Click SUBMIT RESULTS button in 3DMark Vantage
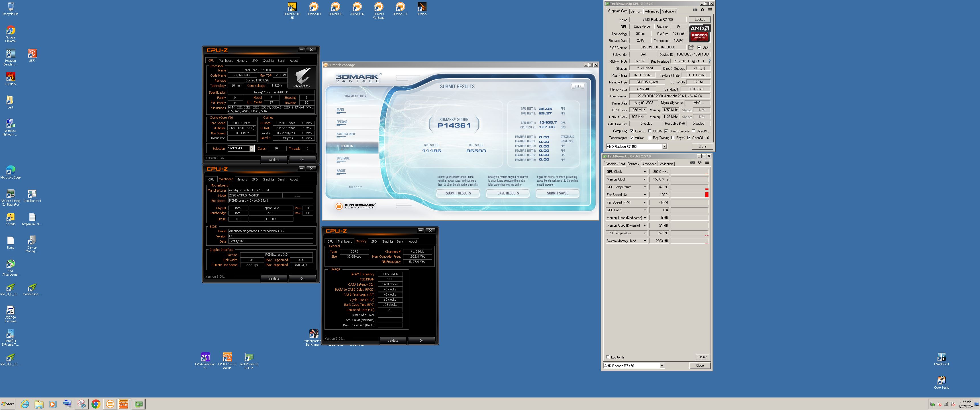The image size is (980, 410). 458,193
